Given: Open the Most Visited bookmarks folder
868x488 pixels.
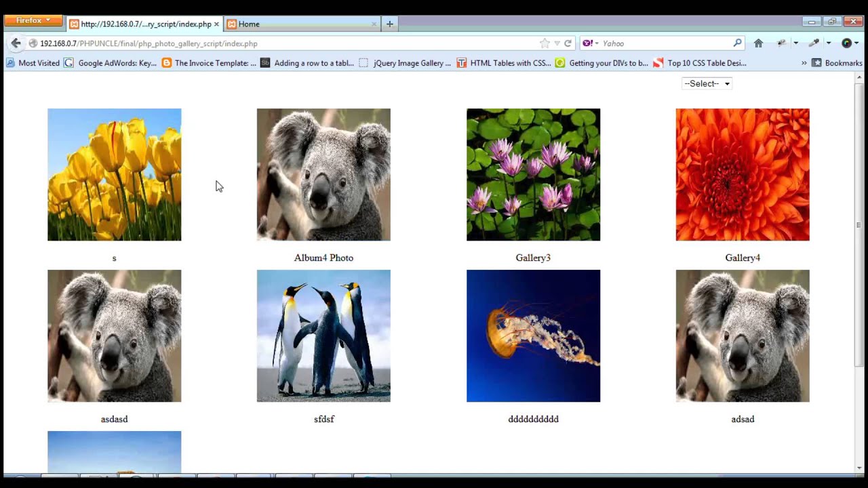Looking at the screenshot, I should click(x=33, y=63).
